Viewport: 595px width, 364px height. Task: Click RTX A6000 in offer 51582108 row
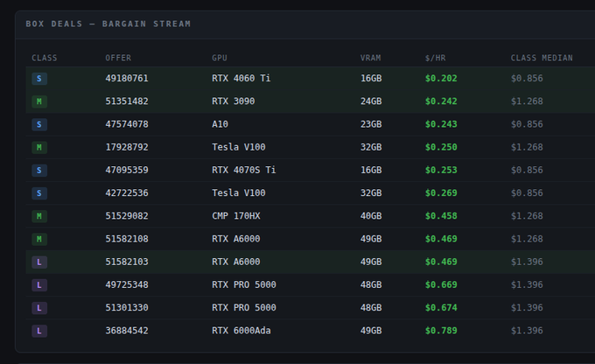coord(235,239)
